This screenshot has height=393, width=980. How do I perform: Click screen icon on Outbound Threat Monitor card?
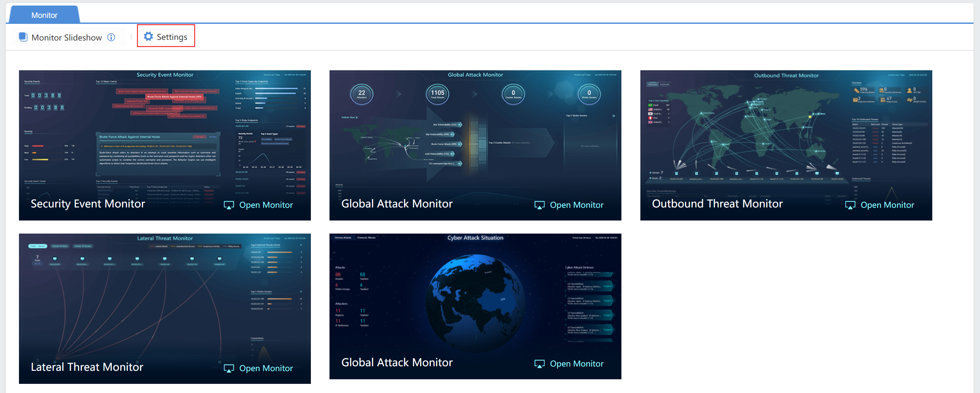coord(850,205)
